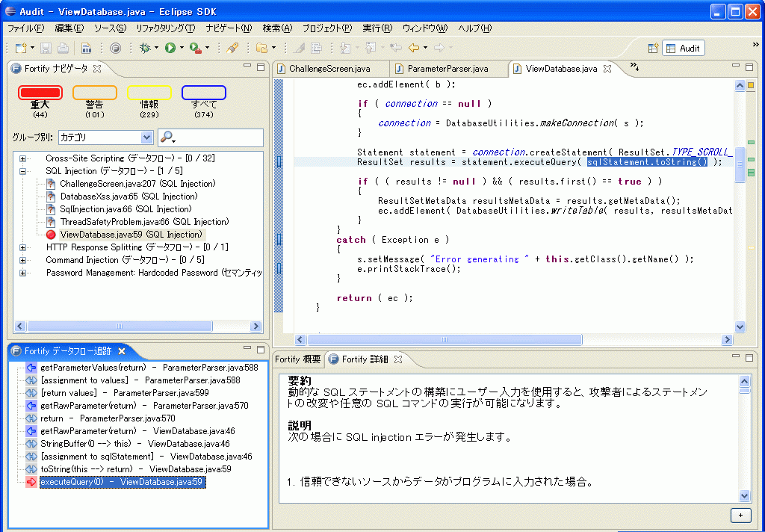Click the issue search input field
Viewport: 765px width, 532px height.
click(220, 137)
